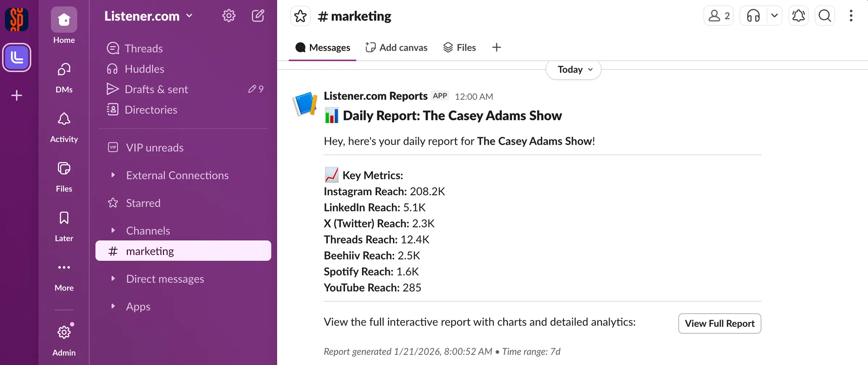Search within the channel
Screen dimensions: 868x365
click(825, 16)
